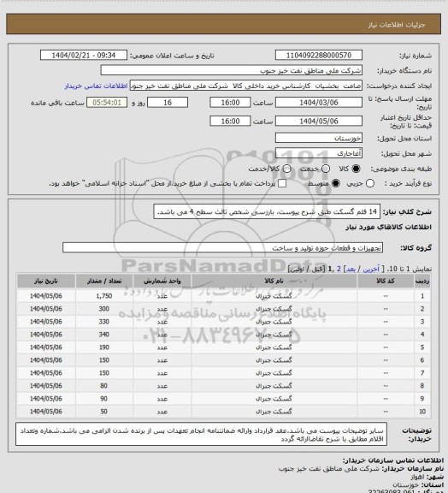This screenshot has height=493, width=448.
Task: Click گسکت جنرال item name in row 10
Action: [274, 411]
